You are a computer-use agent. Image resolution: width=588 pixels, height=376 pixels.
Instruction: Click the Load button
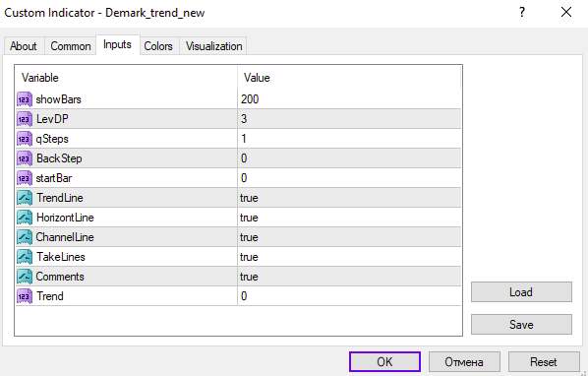(521, 292)
